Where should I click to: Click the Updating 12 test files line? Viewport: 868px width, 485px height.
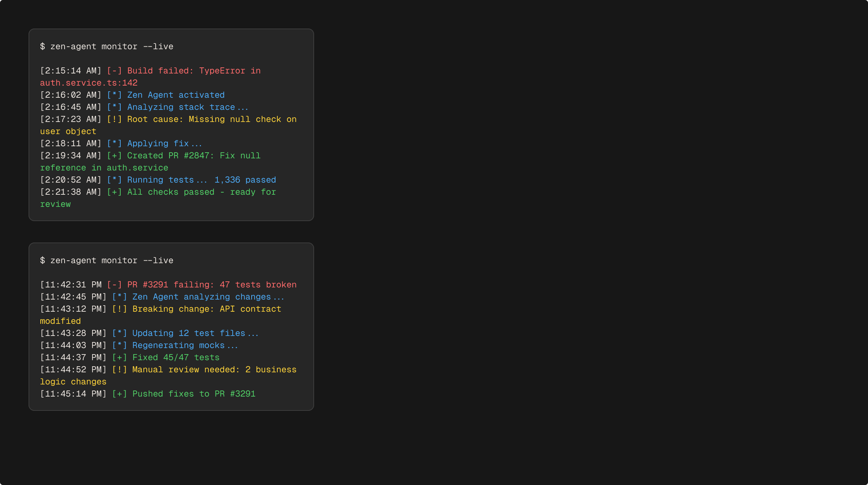pos(195,333)
